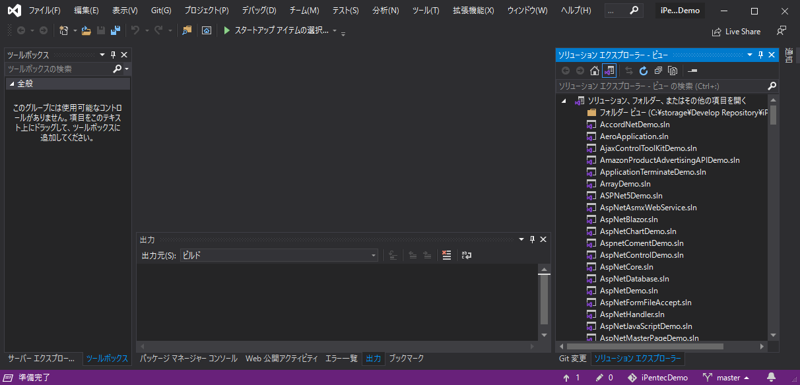Click the Home icon in Solution Explorer toolbar
Image resolution: width=800 pixels, height=385 pixels.
594,70
